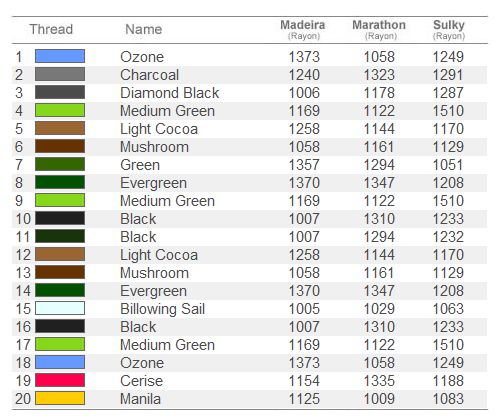Click Sulky code 1063 for Billowing Sail
Screen dimensions: 500x420
448,309
